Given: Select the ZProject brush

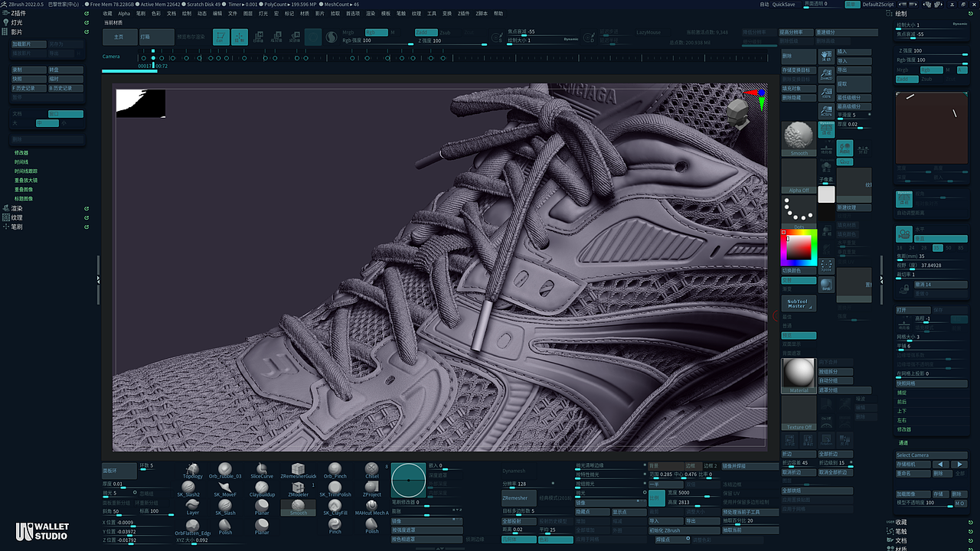Looking at the screenshot, I should pyautogui.click(x=371, y=489).
